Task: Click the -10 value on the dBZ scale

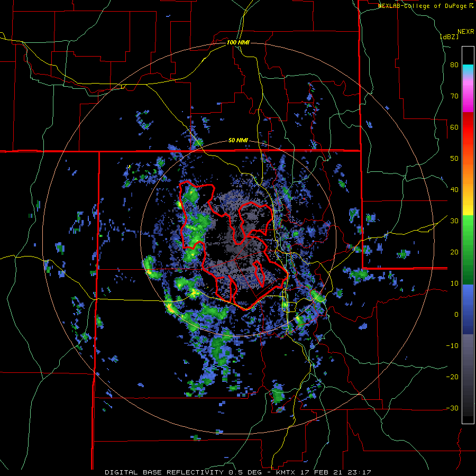Action: [x=452, y=345]
